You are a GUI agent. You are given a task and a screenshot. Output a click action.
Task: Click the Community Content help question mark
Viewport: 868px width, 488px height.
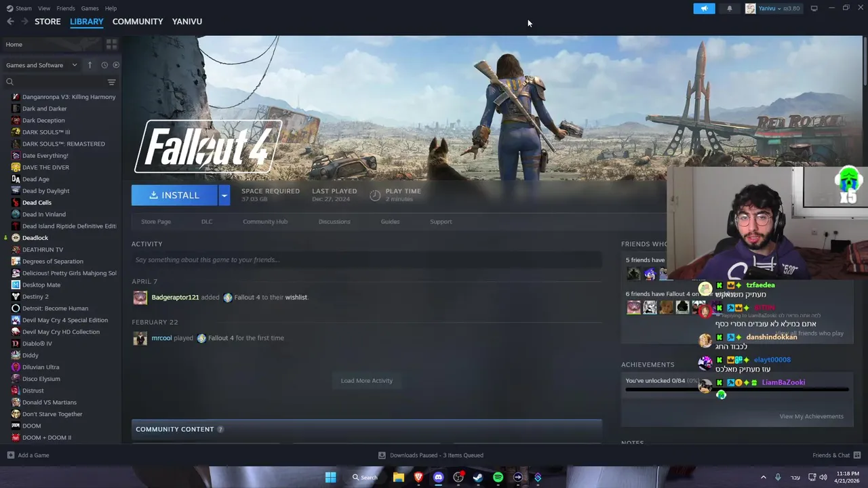(x=220, y=430)
